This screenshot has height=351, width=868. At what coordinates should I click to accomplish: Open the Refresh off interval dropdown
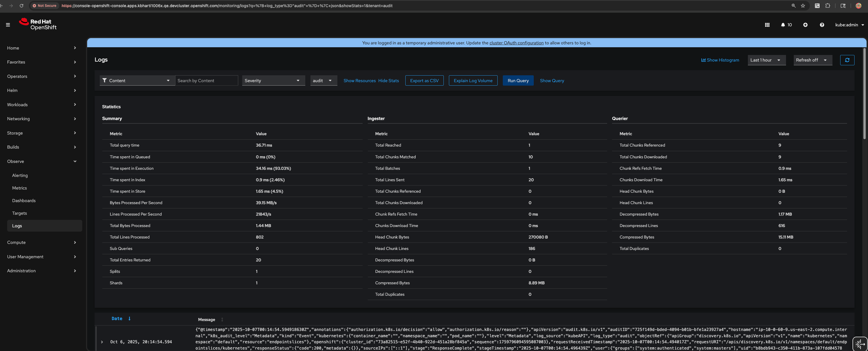click(x=812, y=60)
